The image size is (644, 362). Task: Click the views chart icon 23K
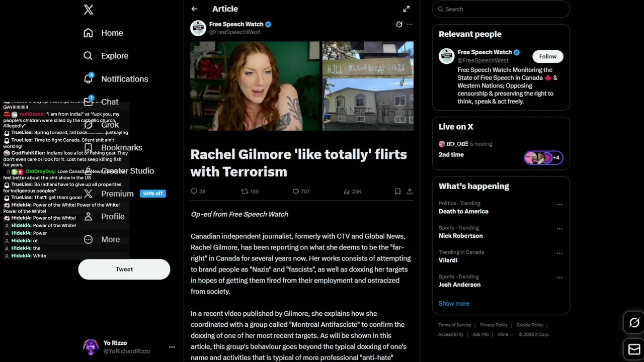(347, 192)
